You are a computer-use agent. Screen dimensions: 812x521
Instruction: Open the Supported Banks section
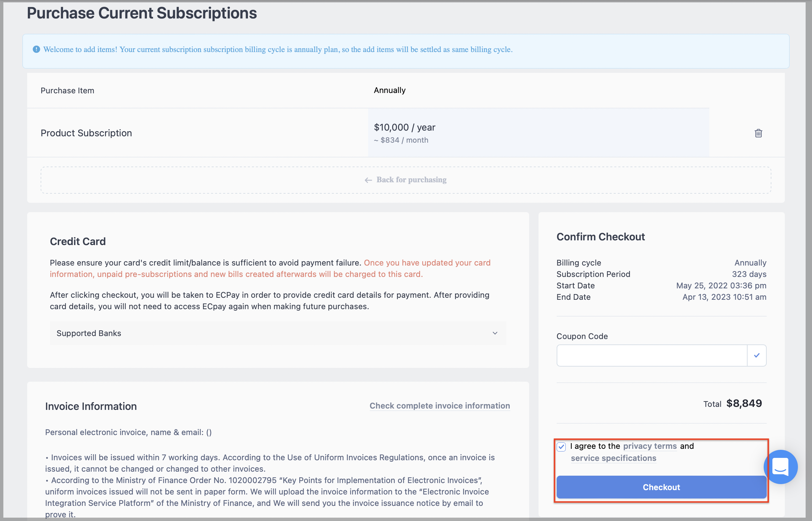[x=278, y=333]
